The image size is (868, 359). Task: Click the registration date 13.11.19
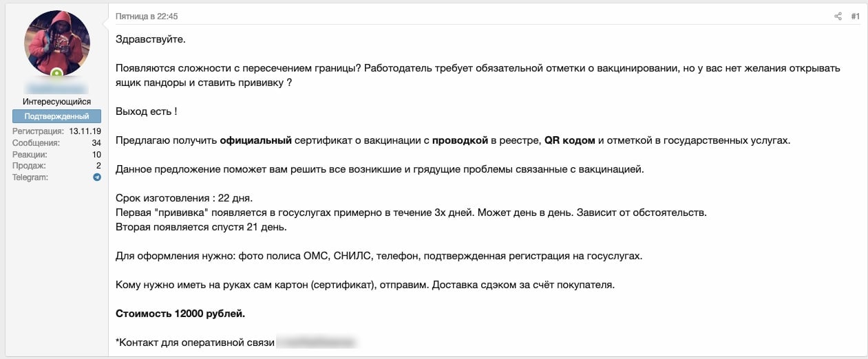tap(85, 131)
